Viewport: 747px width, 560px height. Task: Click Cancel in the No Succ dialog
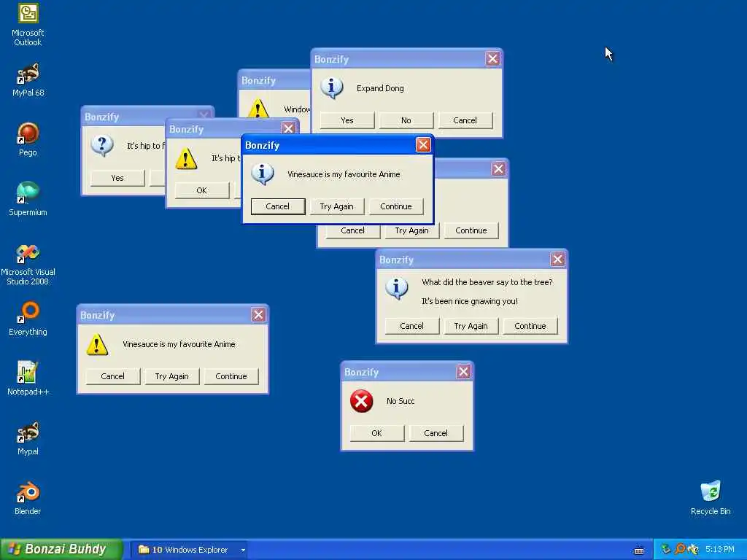436,433
